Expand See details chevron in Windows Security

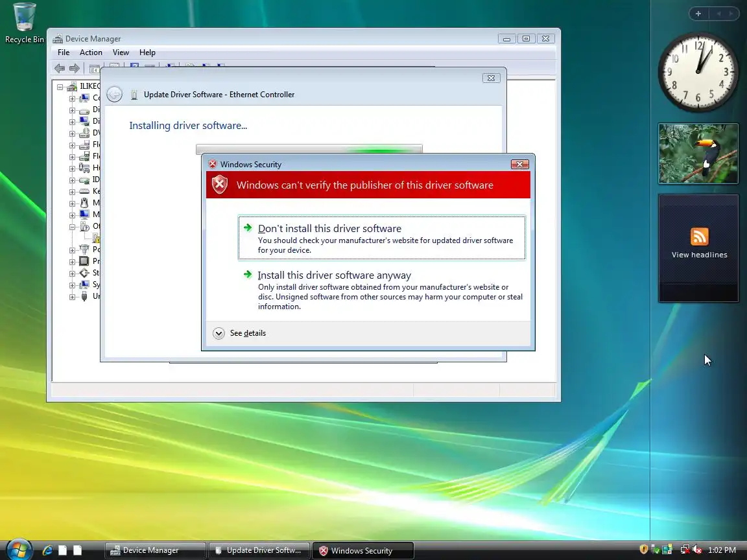tap(219, 333)
